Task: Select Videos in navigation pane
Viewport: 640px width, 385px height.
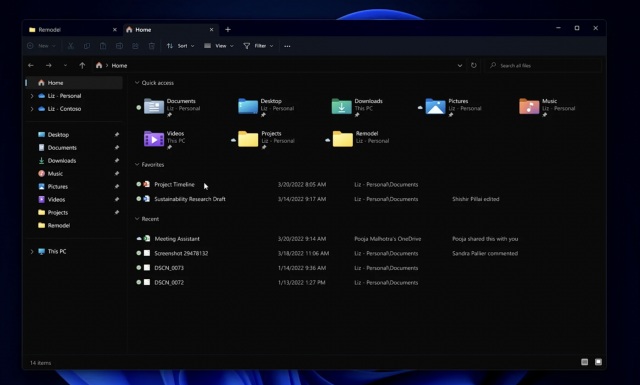Action: pos(74,200)
